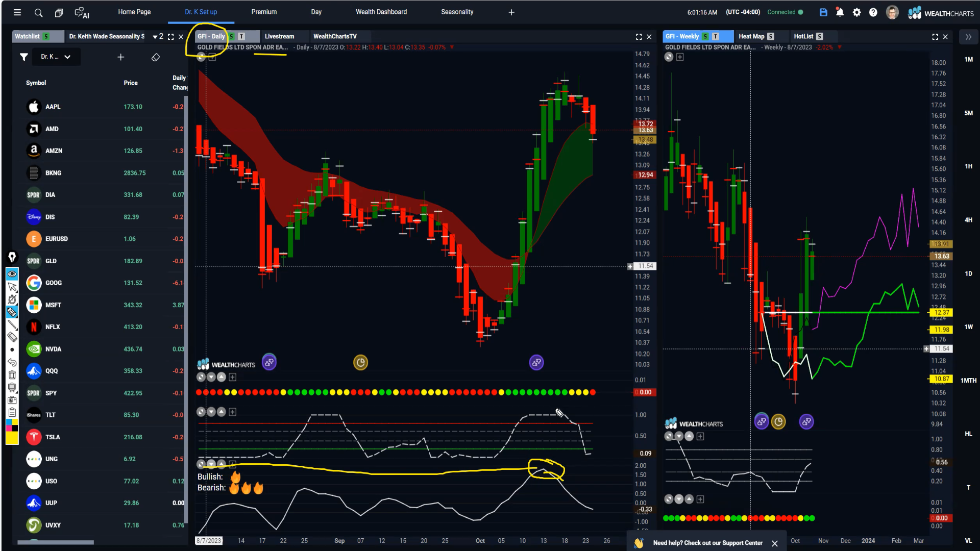The image size is (980, 551).
Task: Choose the black dot line thickness
Action: 12,349
